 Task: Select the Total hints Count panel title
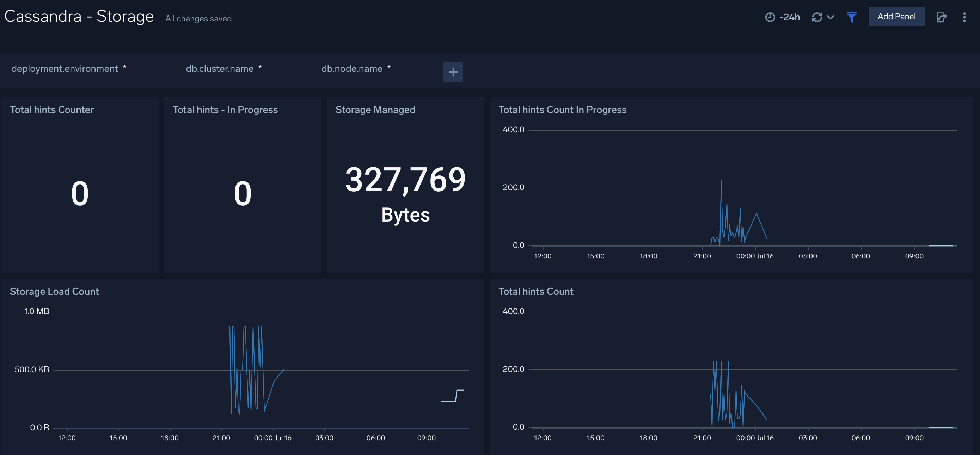tap(536, 292)
